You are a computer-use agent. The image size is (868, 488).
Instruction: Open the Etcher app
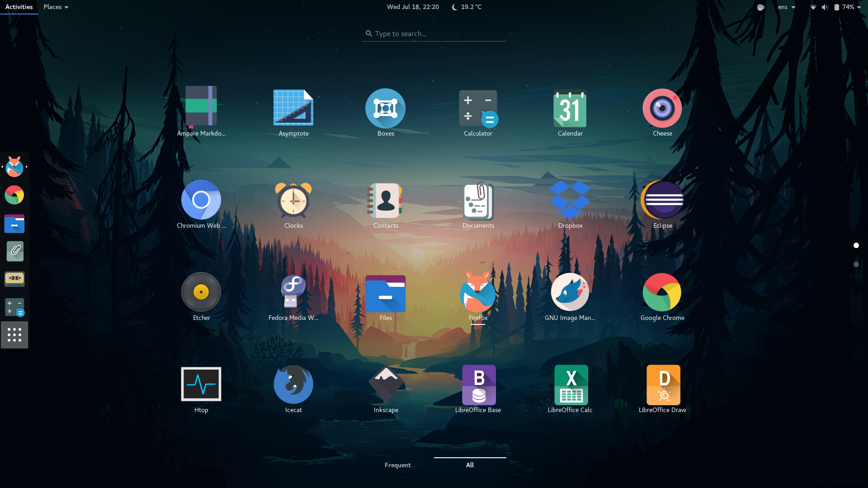(x=201, y=292)
